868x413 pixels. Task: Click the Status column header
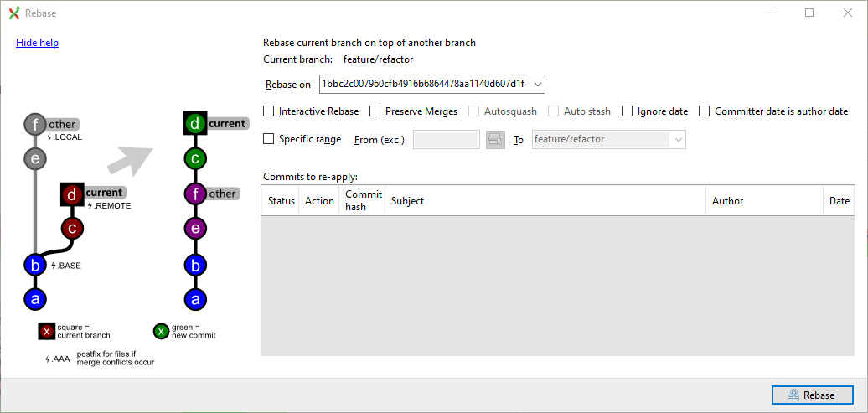pyautogui.click(x=282, y=200)
